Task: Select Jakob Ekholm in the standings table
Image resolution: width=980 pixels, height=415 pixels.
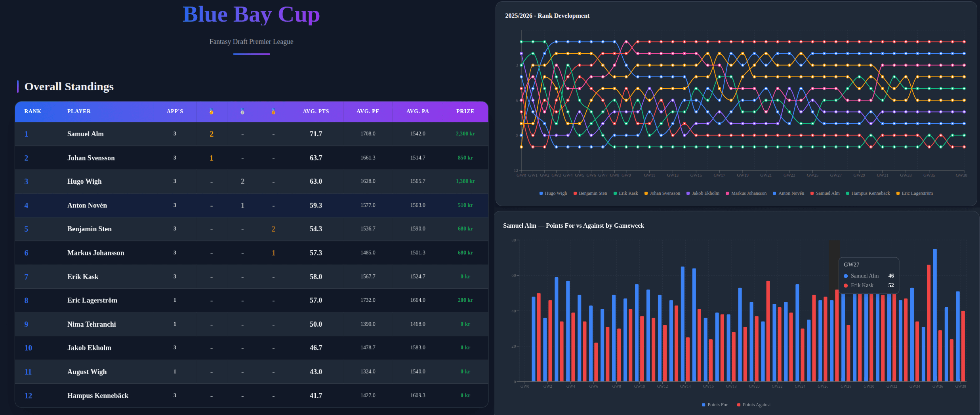Action: coord(89,348)
